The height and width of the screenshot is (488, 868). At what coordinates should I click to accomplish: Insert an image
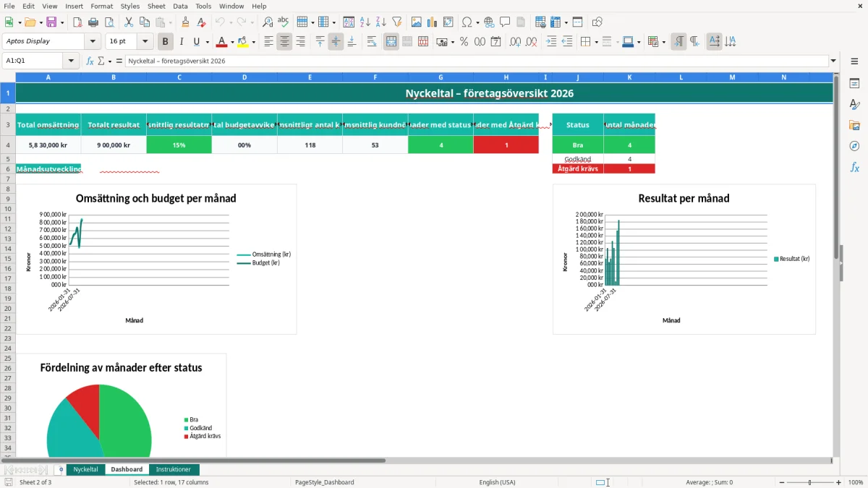click(x=416, y=22)
